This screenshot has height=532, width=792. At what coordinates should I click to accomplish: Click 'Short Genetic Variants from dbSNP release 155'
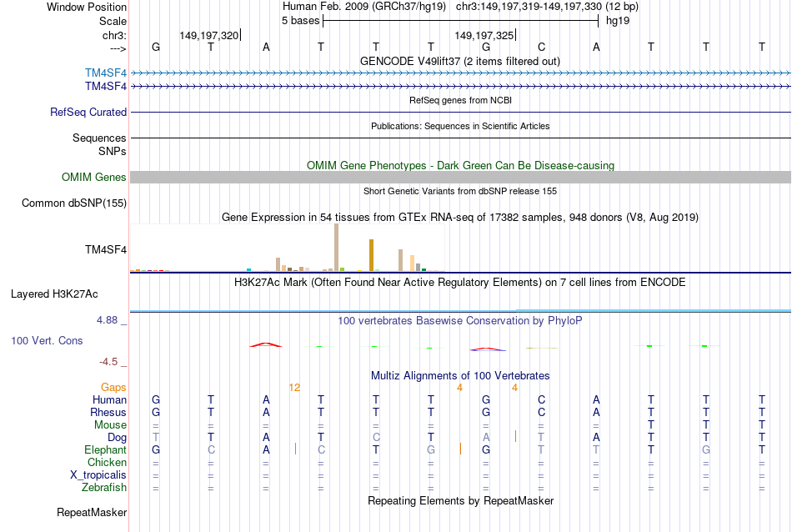pos(460,191)
